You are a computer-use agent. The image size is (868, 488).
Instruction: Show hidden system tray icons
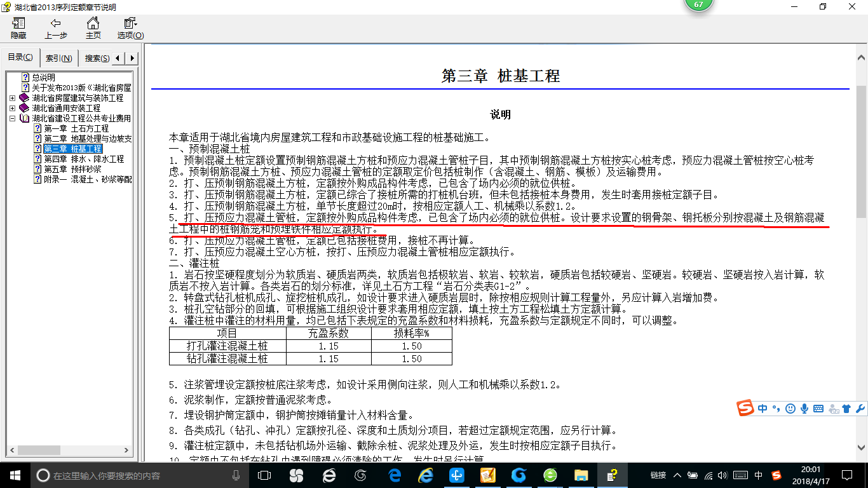(x=678, y=475)
